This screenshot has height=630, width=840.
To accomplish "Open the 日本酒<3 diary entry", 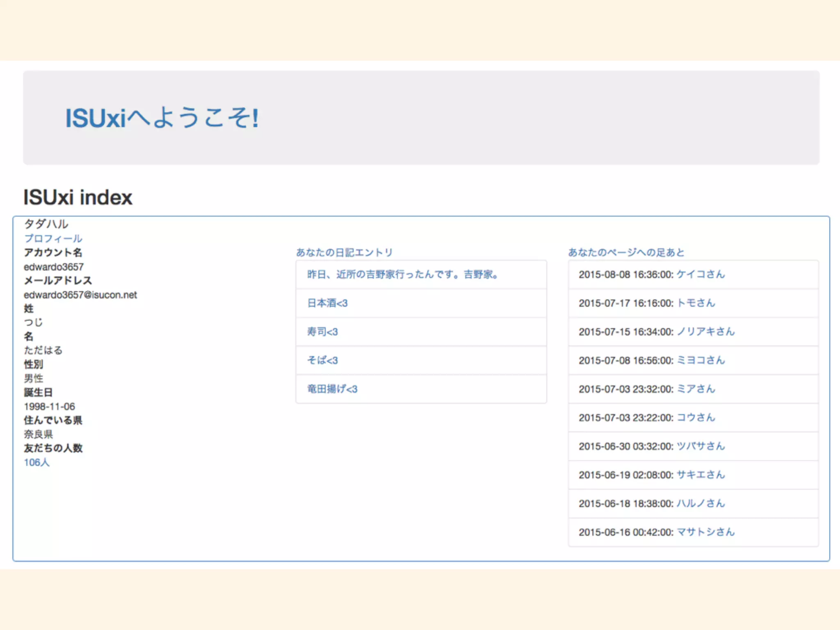I will pyautogui.click(x=327, y=303).
